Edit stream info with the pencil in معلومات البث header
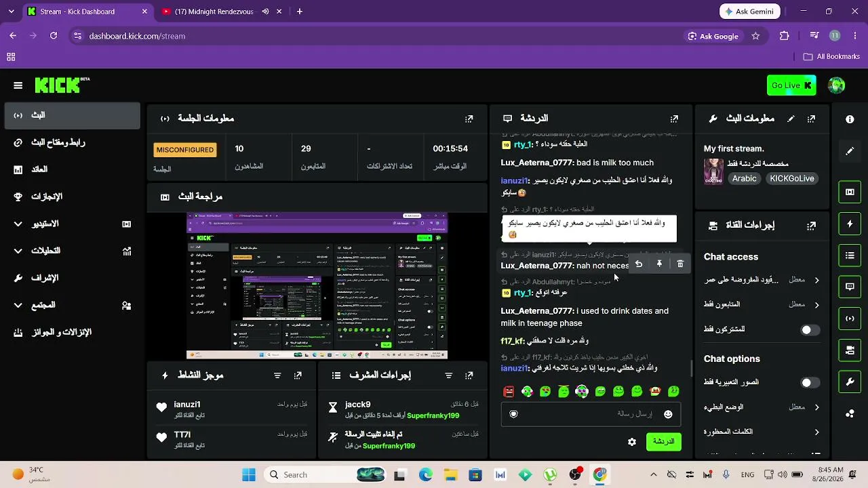Screen dimensions: 868x488 pyautogui.click(x=791, y=119)
